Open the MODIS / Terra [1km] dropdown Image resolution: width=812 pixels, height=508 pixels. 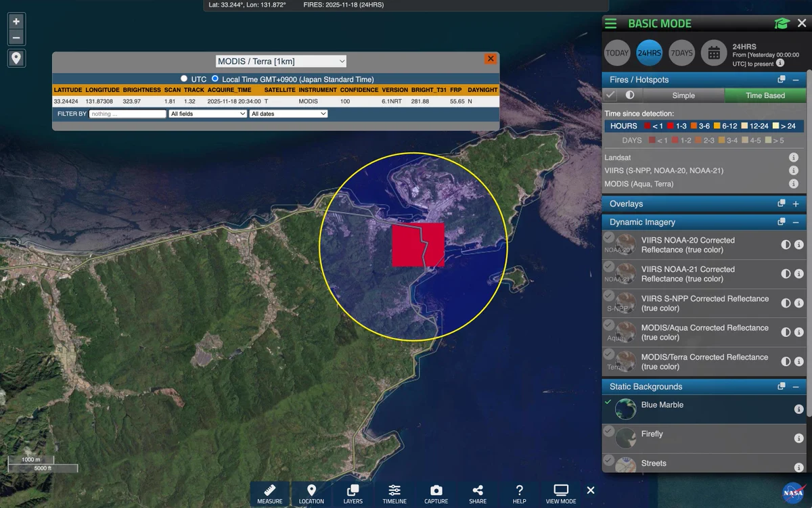pyautogui.click(x=281, y=62)
